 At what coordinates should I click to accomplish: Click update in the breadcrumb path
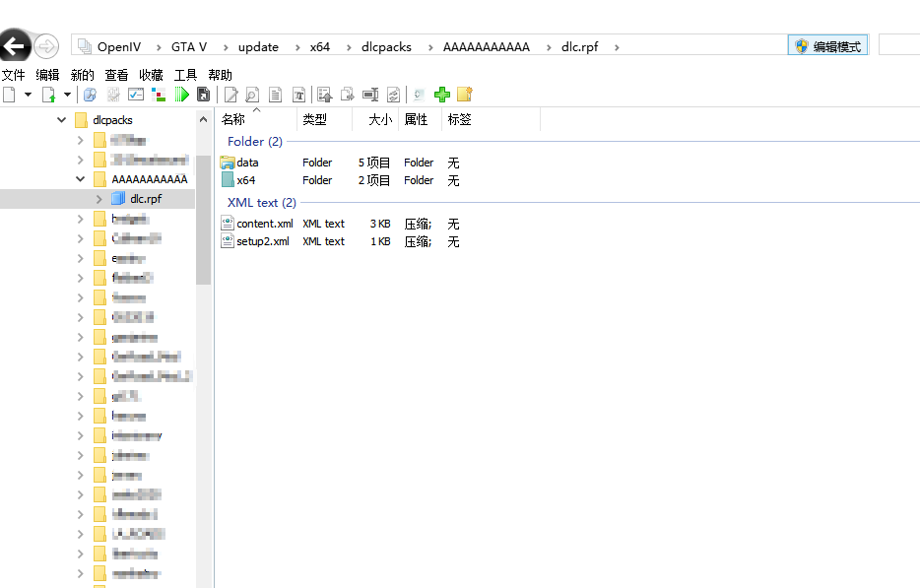pos(258,47)
